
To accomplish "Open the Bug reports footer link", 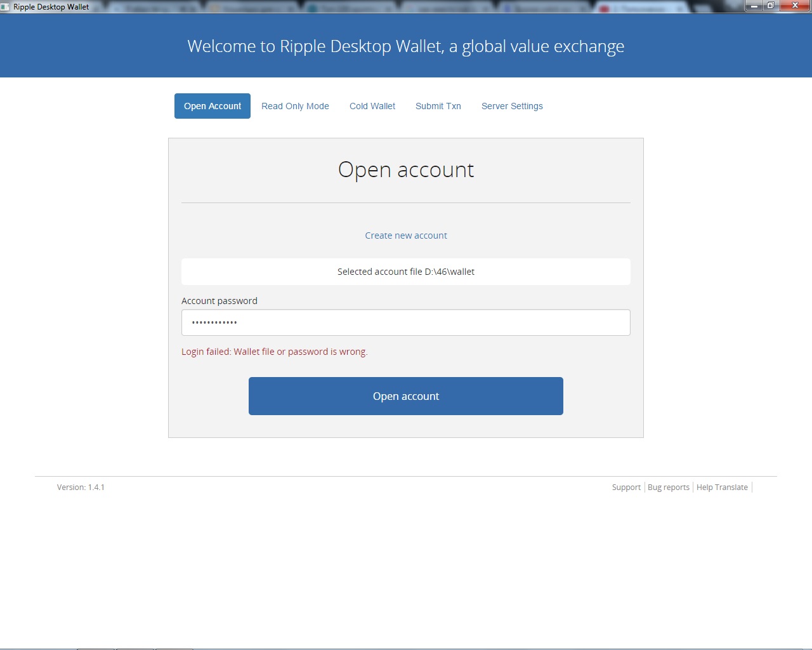I will click(669, 487).
